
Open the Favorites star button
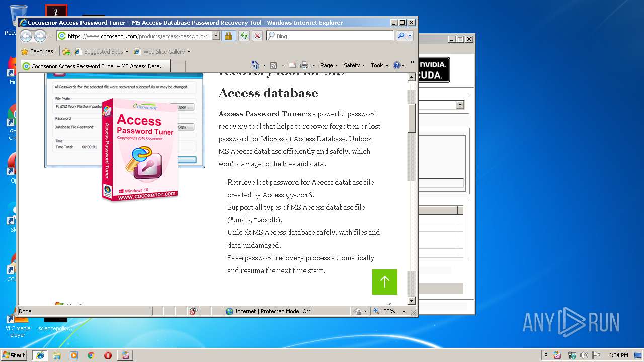point(37,51)
